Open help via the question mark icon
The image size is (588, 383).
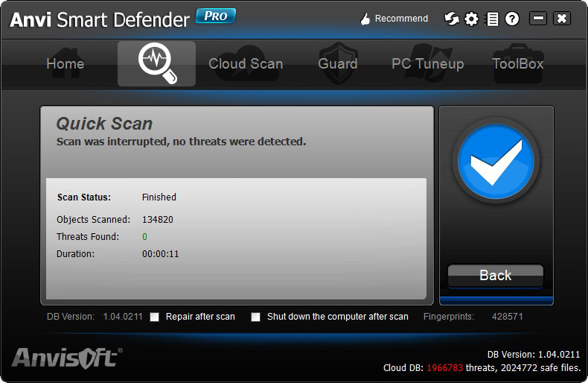pos(512,19)
